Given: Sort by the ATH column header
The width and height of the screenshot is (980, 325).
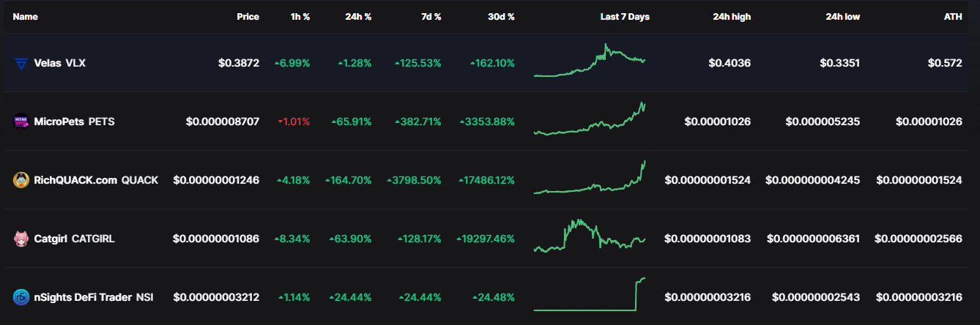Looking at the screenshot, I should coord(953,17).
